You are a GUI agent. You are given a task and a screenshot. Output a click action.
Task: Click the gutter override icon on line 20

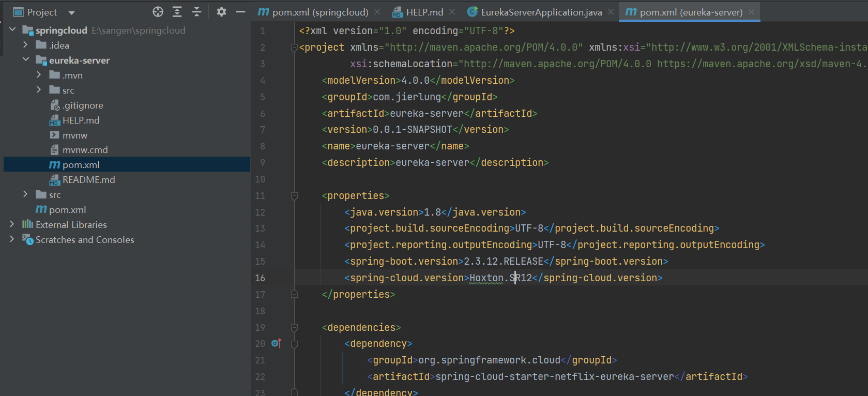point(277,343)
